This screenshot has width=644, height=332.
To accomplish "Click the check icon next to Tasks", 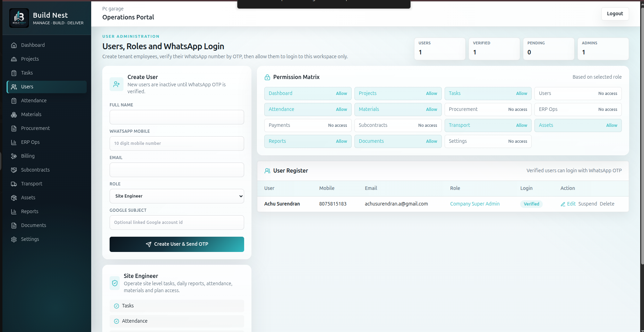I will click(x=117, y=306).
